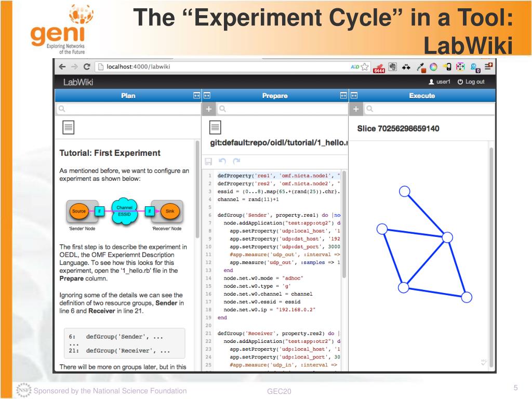This screenshot has width=532, height=399.
Task: Open the color wheel extension icon
Action: (x=434, y=67)
